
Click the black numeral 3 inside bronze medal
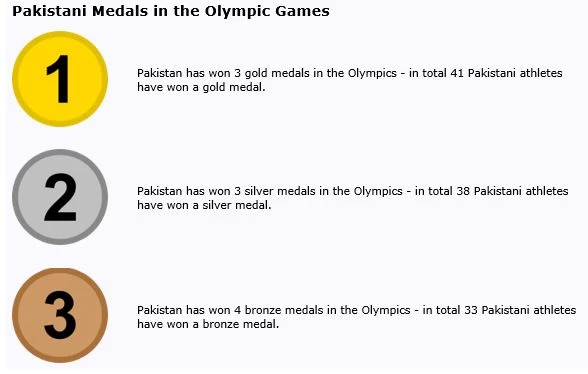pos(60,315)
